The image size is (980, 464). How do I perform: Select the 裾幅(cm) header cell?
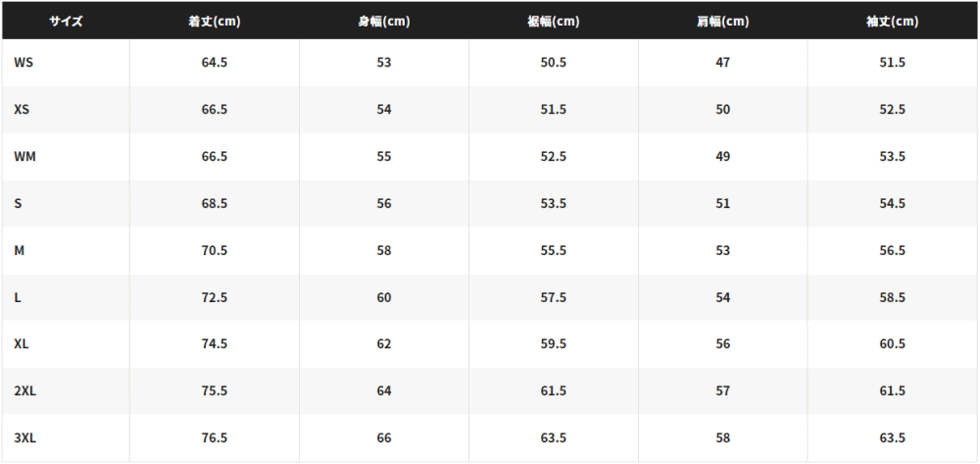553,22
